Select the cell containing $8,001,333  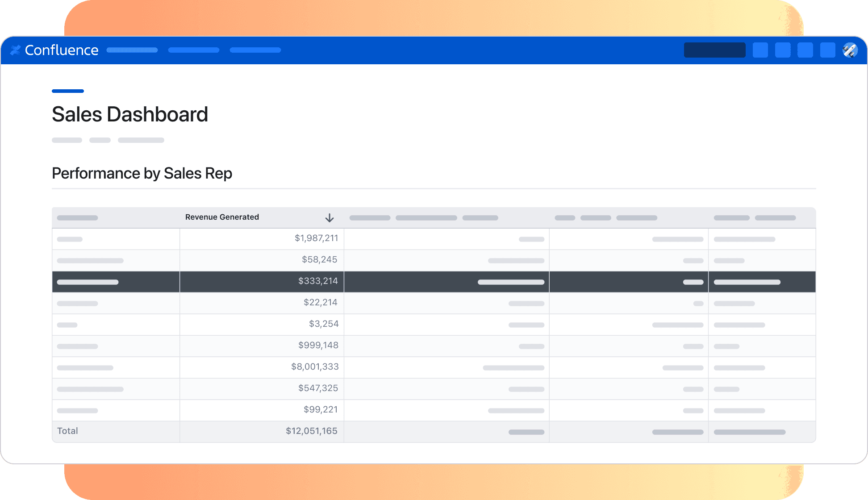tap(314, 367)
